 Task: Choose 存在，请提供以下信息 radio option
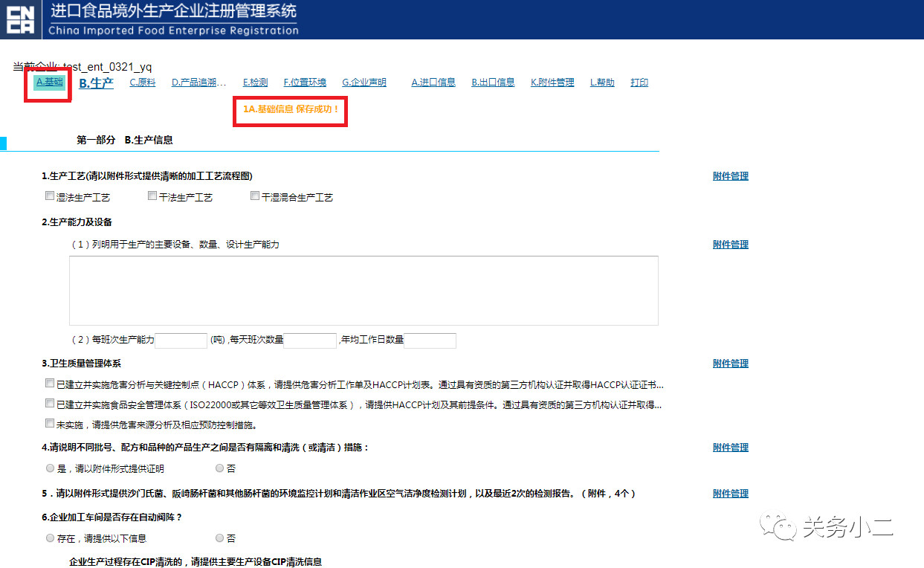50,538
